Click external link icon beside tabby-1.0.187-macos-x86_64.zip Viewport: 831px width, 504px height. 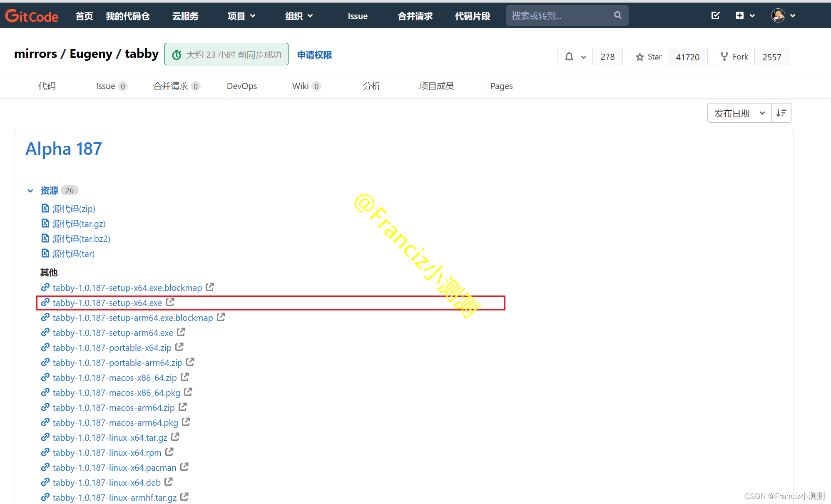pos(185,377)
